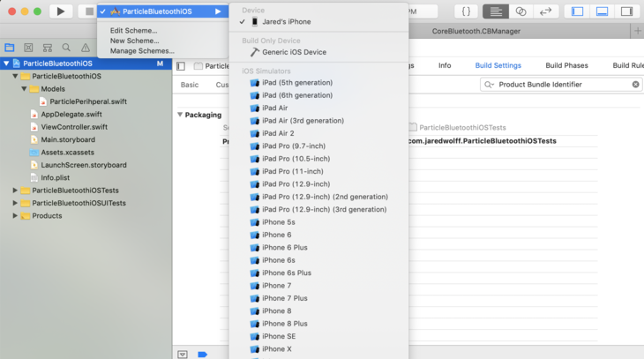Image resolution: width=644 pixels, height=359 pixels.
Task: Open the Project navigator folder icon
Action: coord(10,48)
